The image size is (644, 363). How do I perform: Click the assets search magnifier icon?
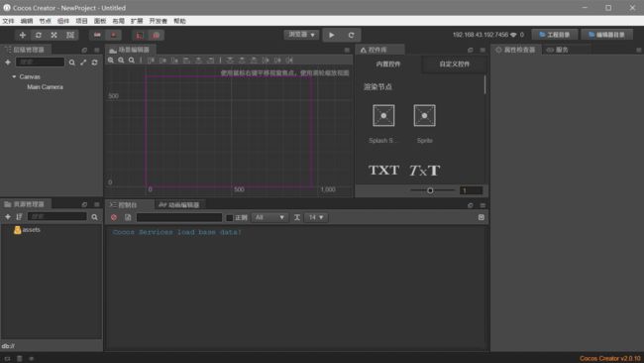click(94, 216)
